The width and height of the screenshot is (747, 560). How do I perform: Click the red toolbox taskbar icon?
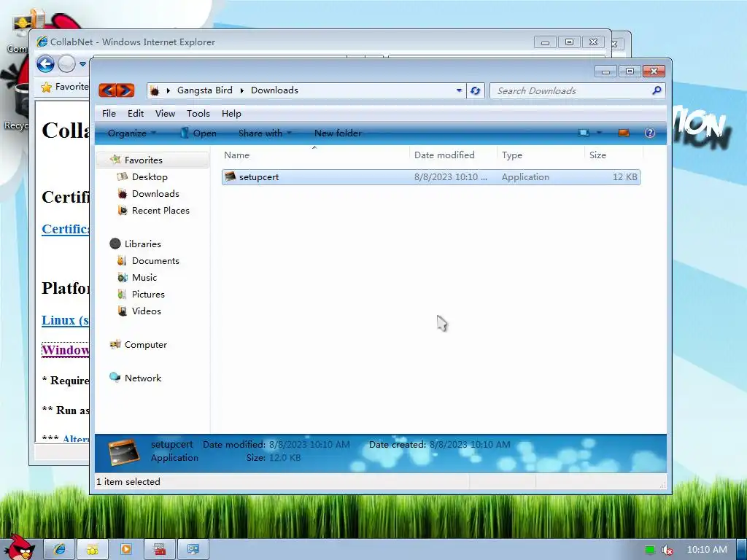[160, 549]
